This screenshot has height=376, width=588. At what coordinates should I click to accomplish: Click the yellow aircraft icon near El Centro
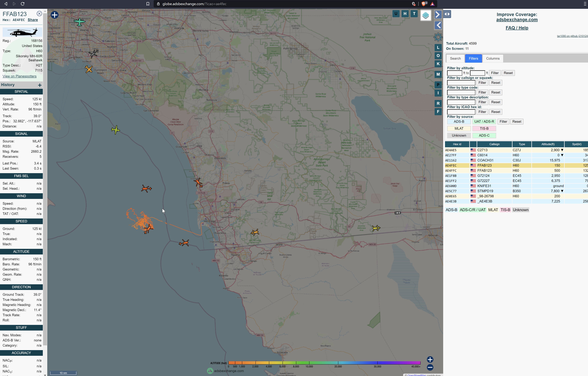click(x=376, y=228)
